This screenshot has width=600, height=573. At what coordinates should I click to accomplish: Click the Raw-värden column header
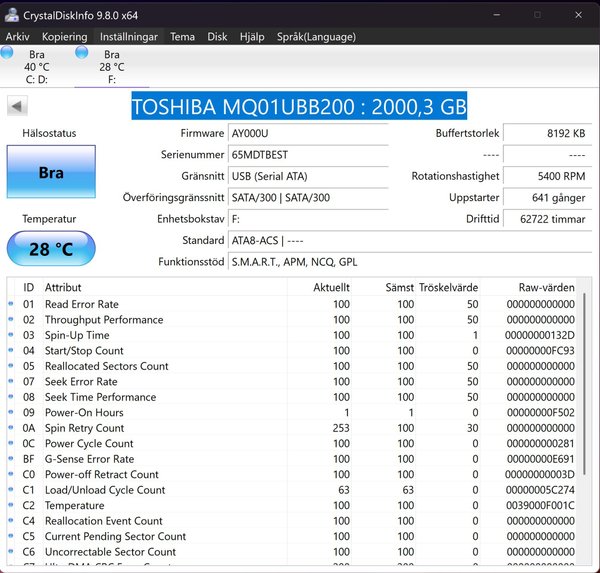coord(546,287)
